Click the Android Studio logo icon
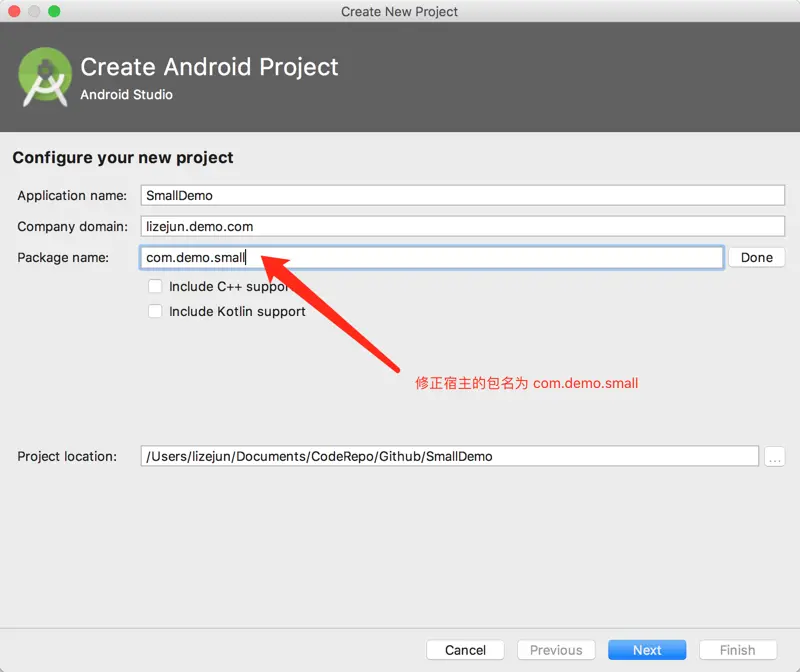This screenshot has height=672, width=800. [x=45, y=77]
